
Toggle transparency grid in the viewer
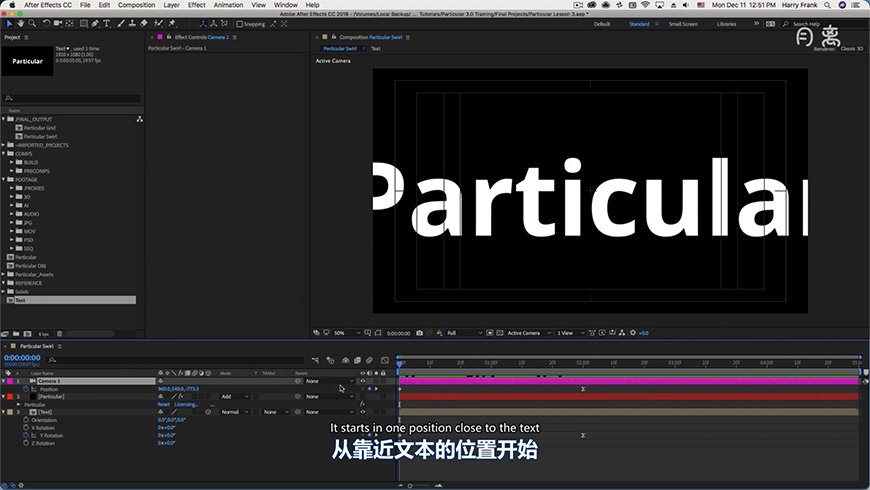tap(499, 333)
